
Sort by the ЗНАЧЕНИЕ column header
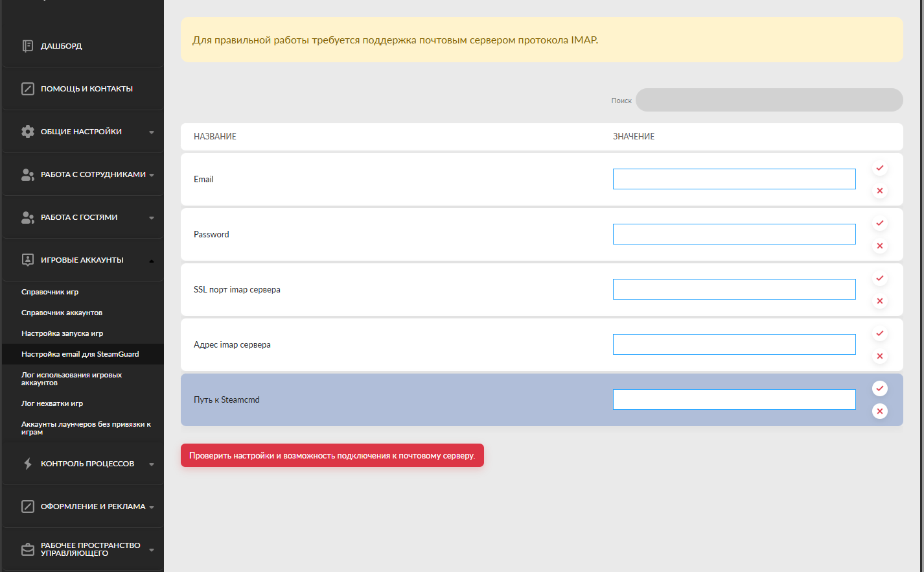coord(634,136)
